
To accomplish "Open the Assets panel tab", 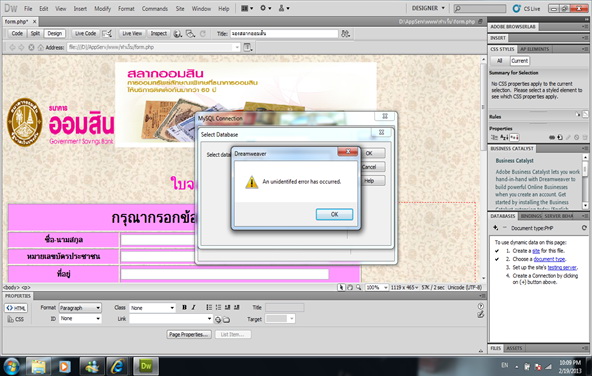I will coord(514,348).
